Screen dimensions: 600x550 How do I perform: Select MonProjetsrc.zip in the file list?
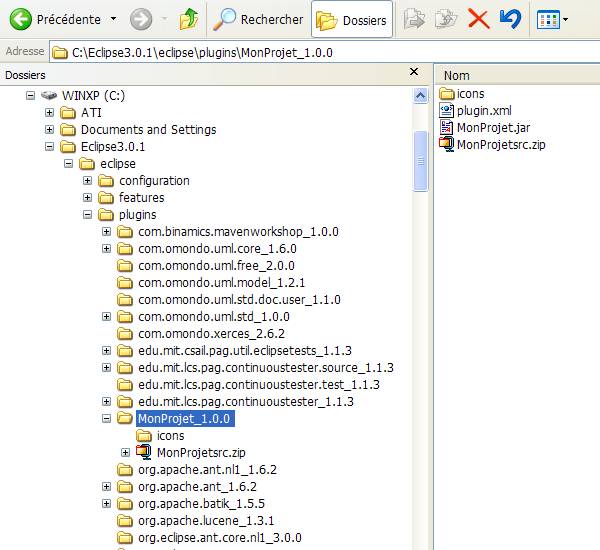[x=492, y=145]
